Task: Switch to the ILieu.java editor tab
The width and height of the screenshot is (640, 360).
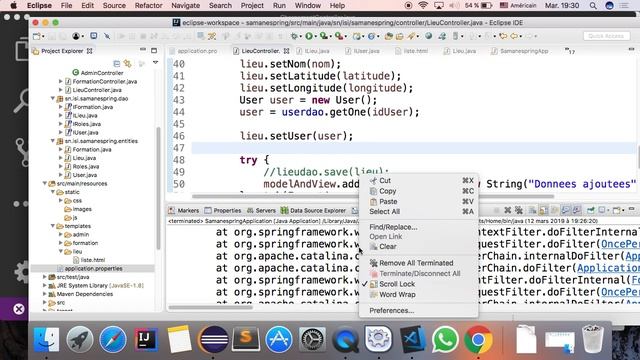Action: 313,51
